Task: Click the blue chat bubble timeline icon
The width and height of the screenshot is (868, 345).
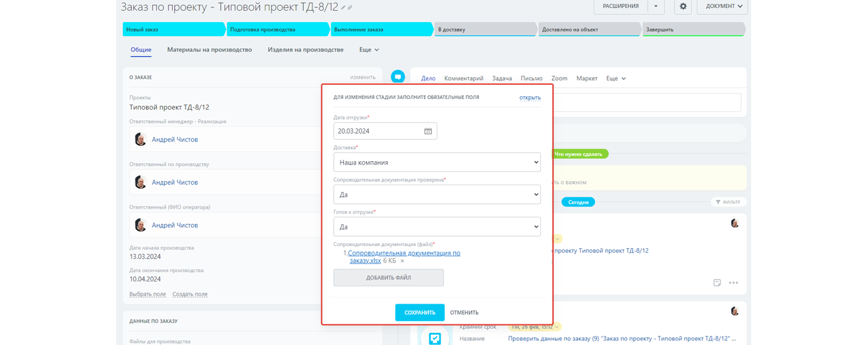Action: [397, 77]
